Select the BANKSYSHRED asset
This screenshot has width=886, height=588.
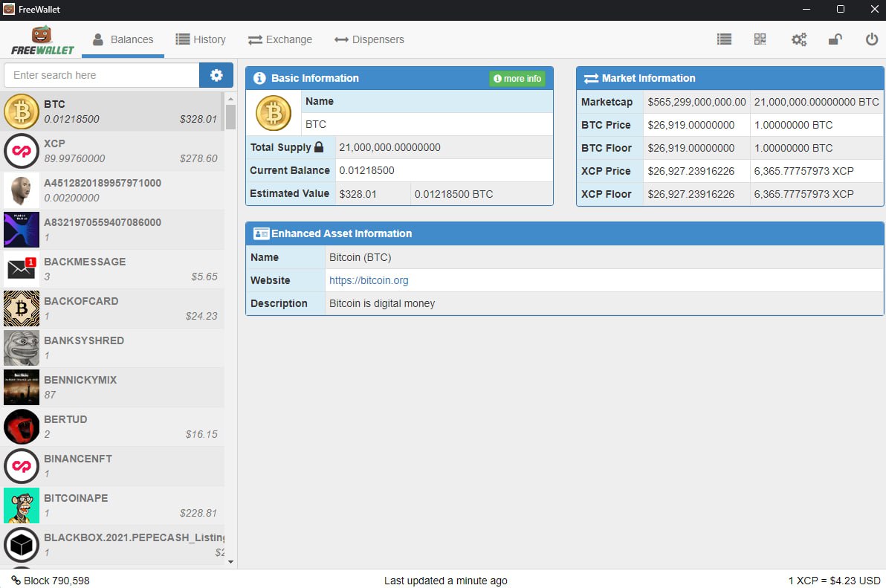pyautogui.click(x=113, y=348)
